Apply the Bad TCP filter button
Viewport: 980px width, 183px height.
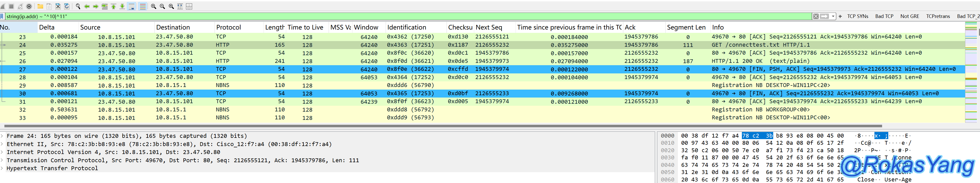(x=884, y=16)
